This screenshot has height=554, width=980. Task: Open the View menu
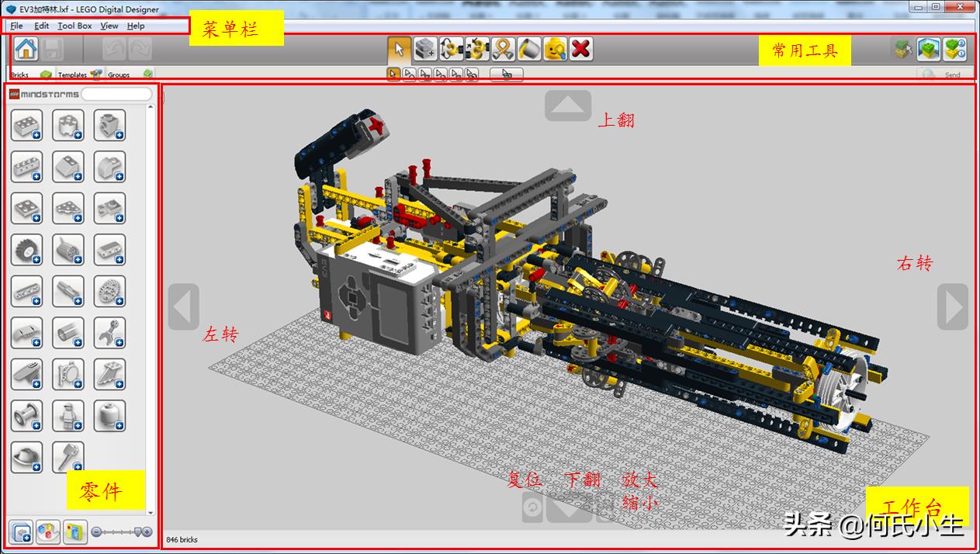click(109, 26)
